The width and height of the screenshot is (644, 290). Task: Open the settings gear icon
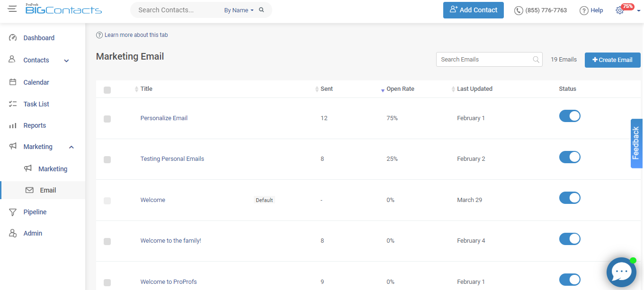(x=619, y=10)
